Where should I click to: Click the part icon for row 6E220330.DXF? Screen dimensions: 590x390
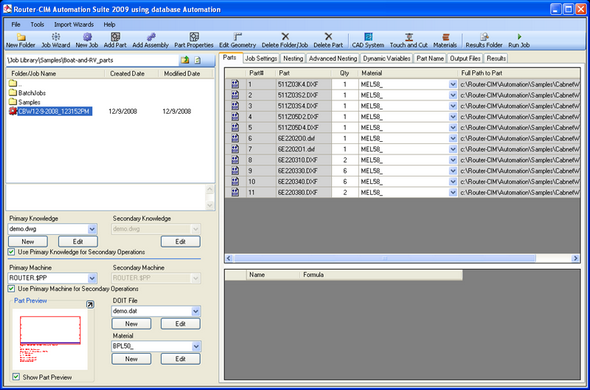click(x=235, y=171)
